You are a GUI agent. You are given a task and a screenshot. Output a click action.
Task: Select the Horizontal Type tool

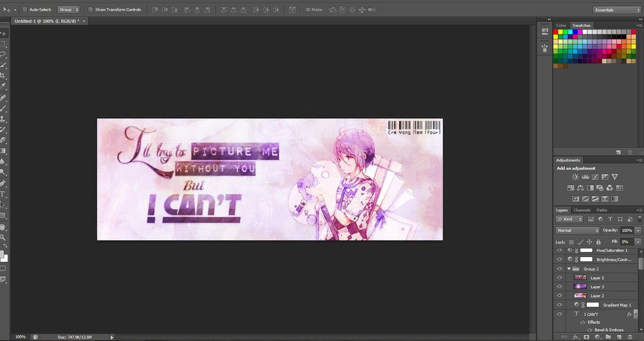pos(3,193)
